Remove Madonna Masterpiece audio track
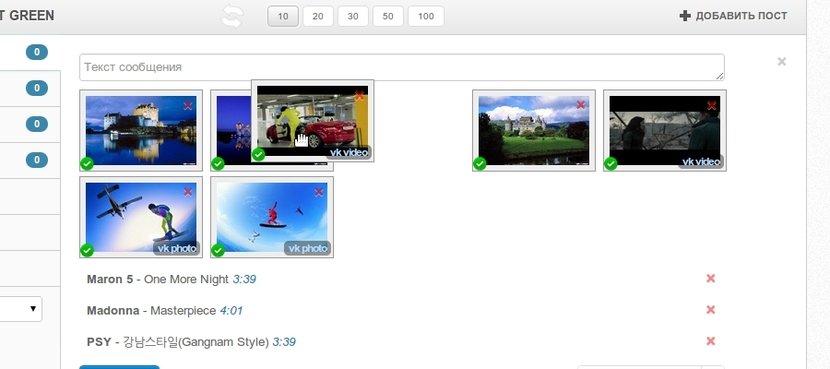Viewport: 830px width, 369px height. (x=711, y=310)
